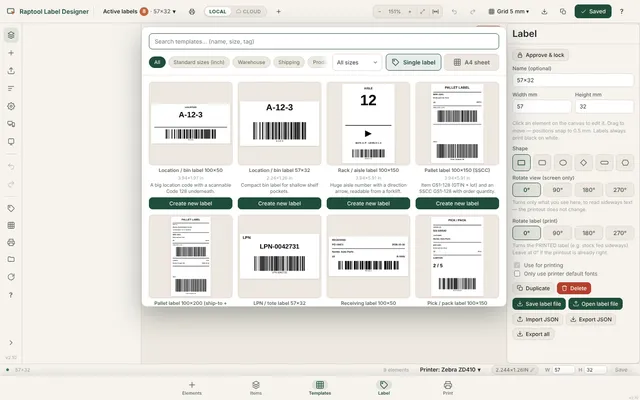Image resolution: width=640 pixels, height=400 pixels.
Task: Click the printer icon in left sidebar
Action: pos(11,242)
